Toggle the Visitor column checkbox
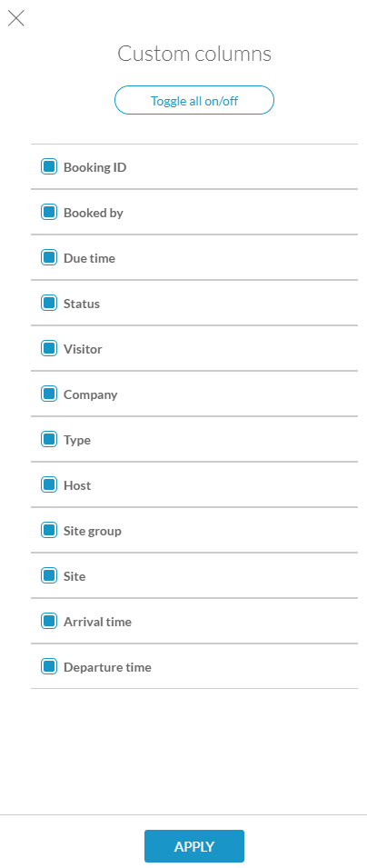The image size is (367, 868). 49,348
